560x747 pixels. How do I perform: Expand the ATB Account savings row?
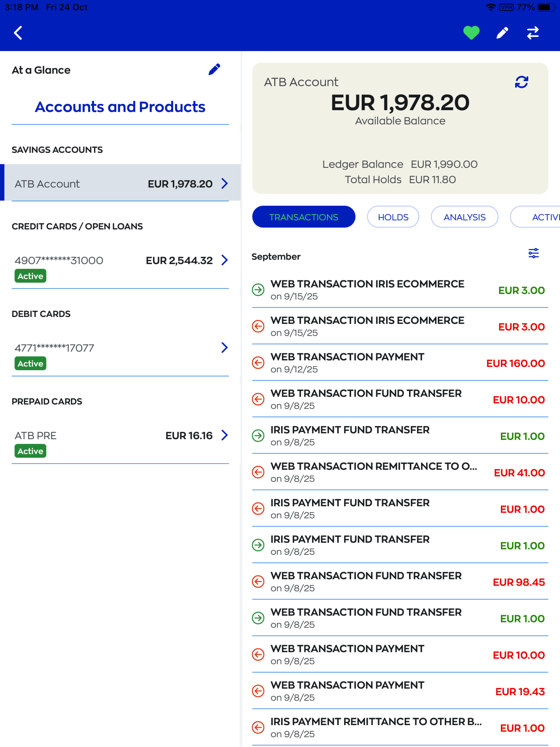pos(120,184)
